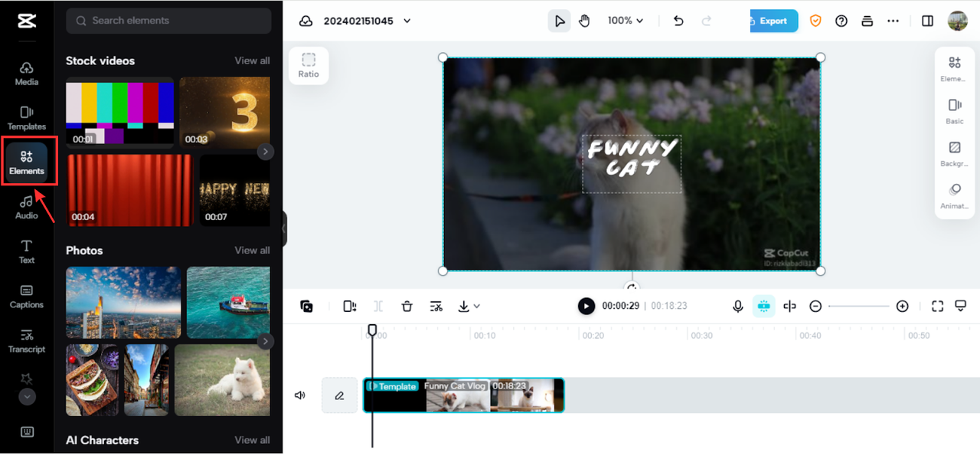View all AI Characters
Image resolution: width=980 pixels, height=456 pixels.
tap(252, 440)
